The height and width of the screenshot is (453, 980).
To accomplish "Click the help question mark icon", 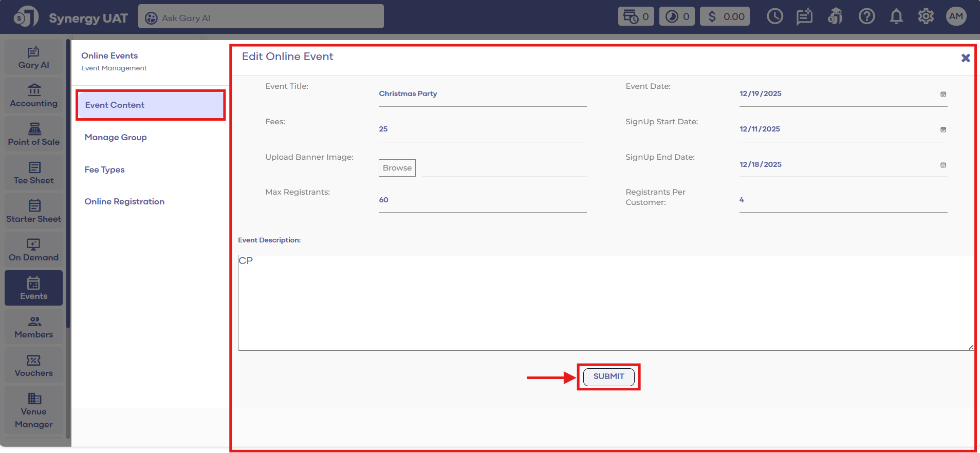I will (866, 17).
